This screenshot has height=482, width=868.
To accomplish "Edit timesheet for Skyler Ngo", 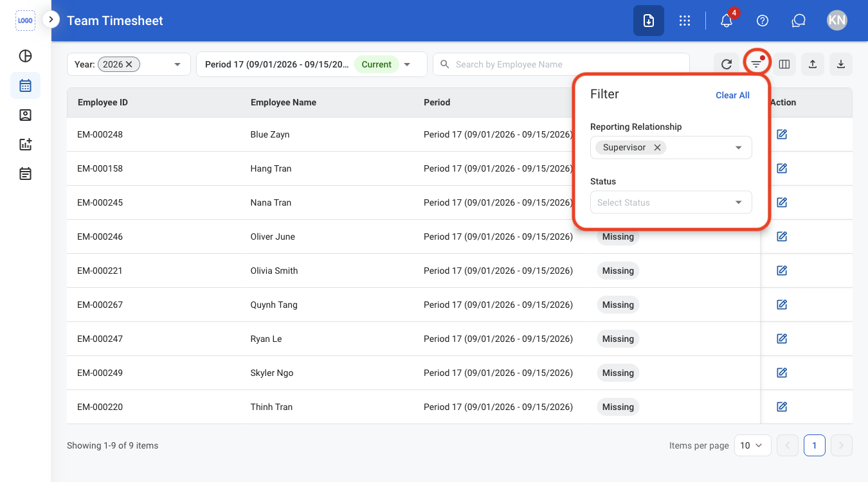I will pyautogui.click(x=782, y=373).
